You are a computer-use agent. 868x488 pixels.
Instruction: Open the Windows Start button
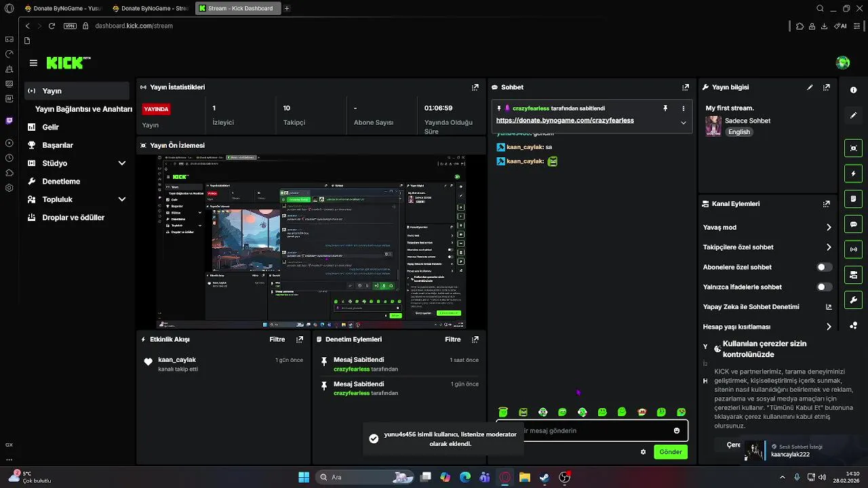point(304,477)
